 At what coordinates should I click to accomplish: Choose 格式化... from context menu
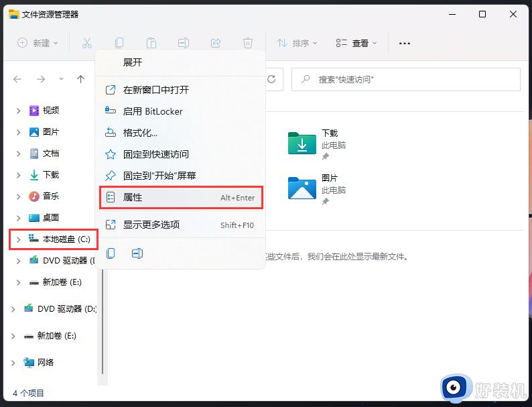[141, 133]
